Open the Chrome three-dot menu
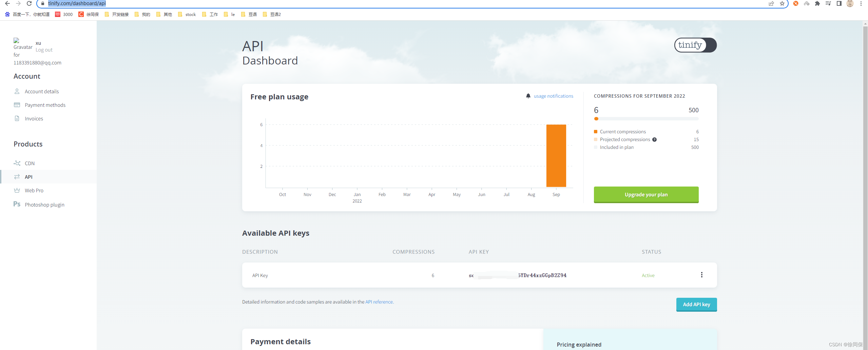The width and height of the screenshot is (868, 350). pyautogui.click(x=861, y=3)
